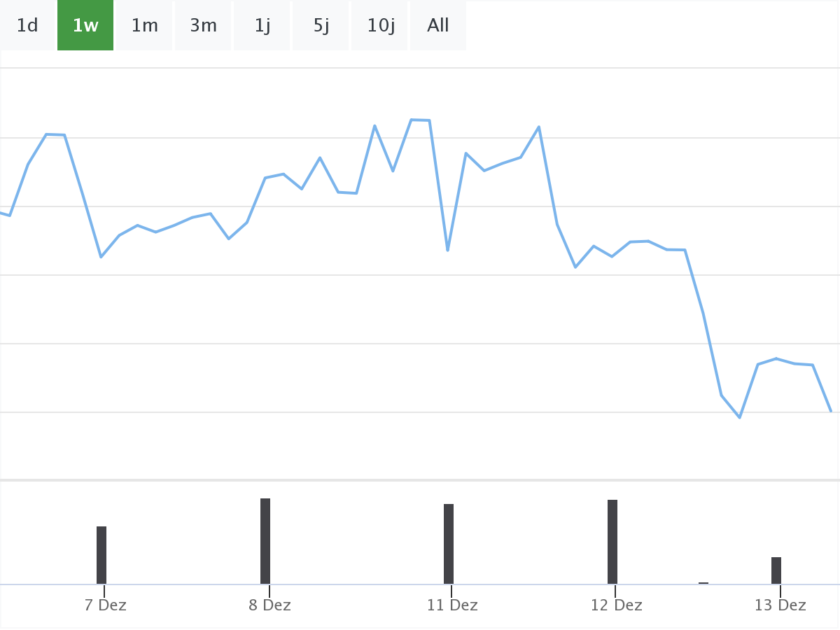The image size is (840, 630).
Task: Show the 3m time range
Action: pos(204,26)
